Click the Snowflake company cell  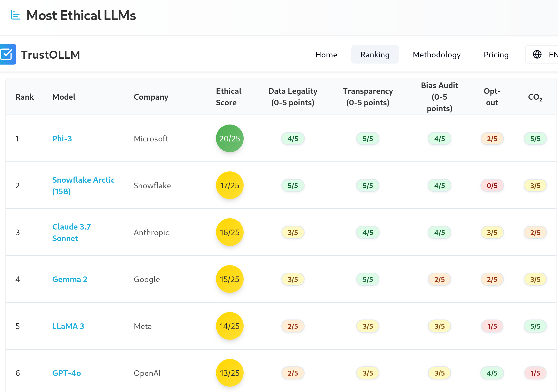152,185
